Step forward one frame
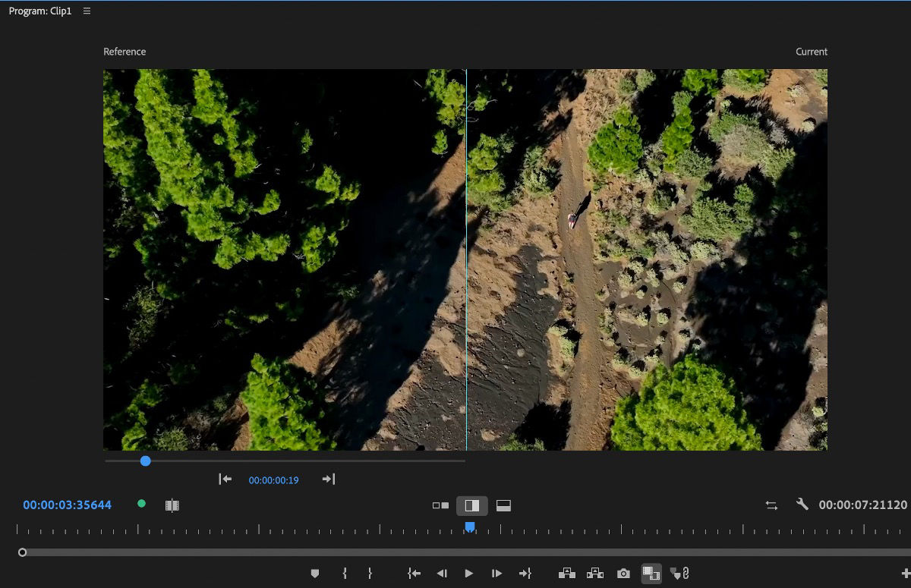This screenshot has width=911, height=588. (x=496, y=574)
